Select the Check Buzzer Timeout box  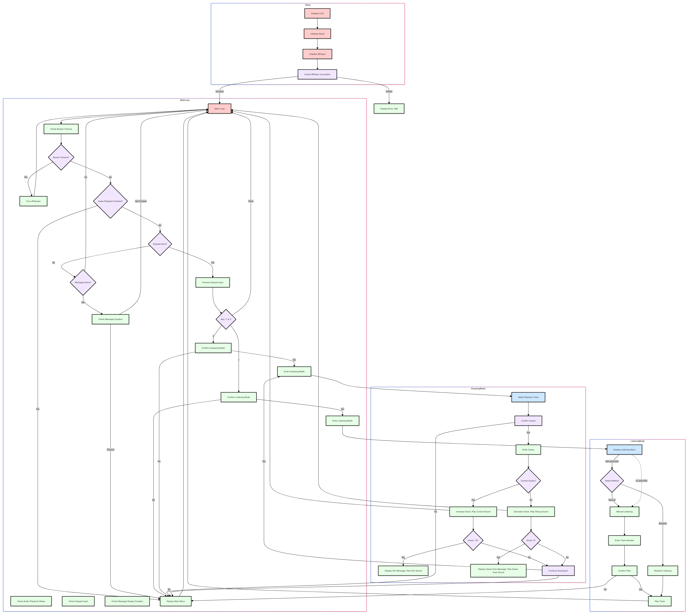[x=61, y=129]
